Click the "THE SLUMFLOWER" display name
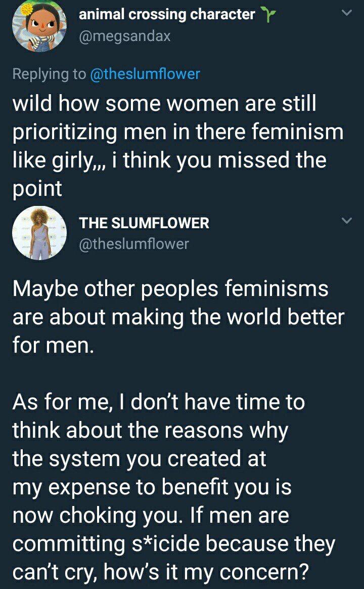Screen dimensions: 364x589 (144, 223)
